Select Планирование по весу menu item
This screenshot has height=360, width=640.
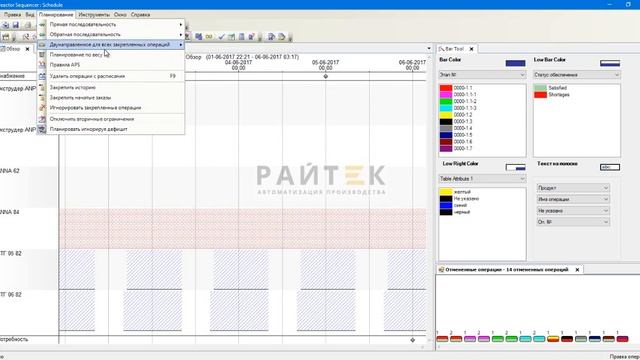pyautogui.click(x=111, y=55)
